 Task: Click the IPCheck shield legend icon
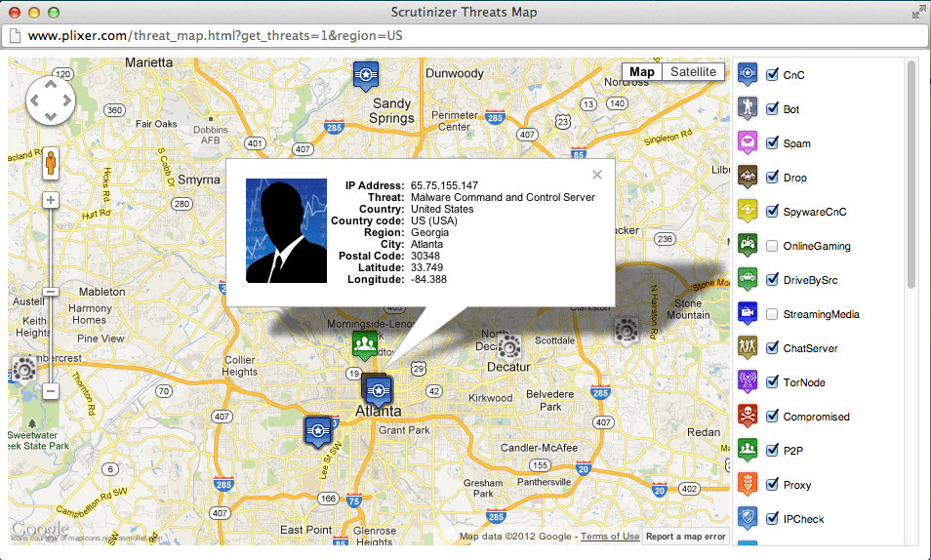pyautogui.click(x=748, y=518)
